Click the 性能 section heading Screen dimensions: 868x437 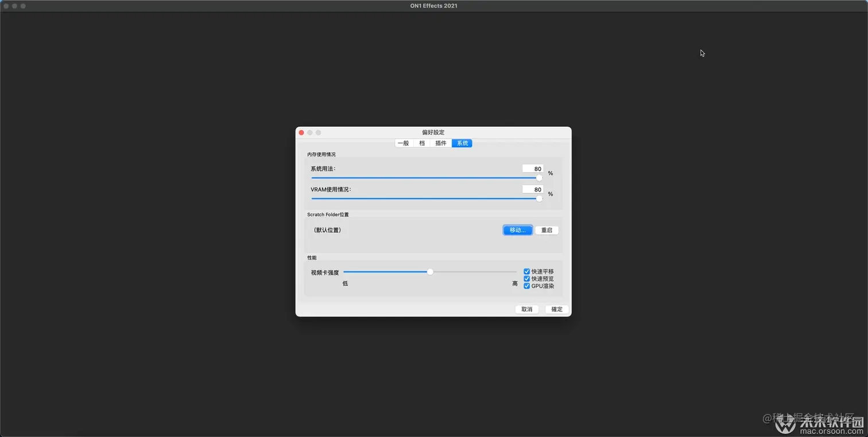click(x=312, y=257)
